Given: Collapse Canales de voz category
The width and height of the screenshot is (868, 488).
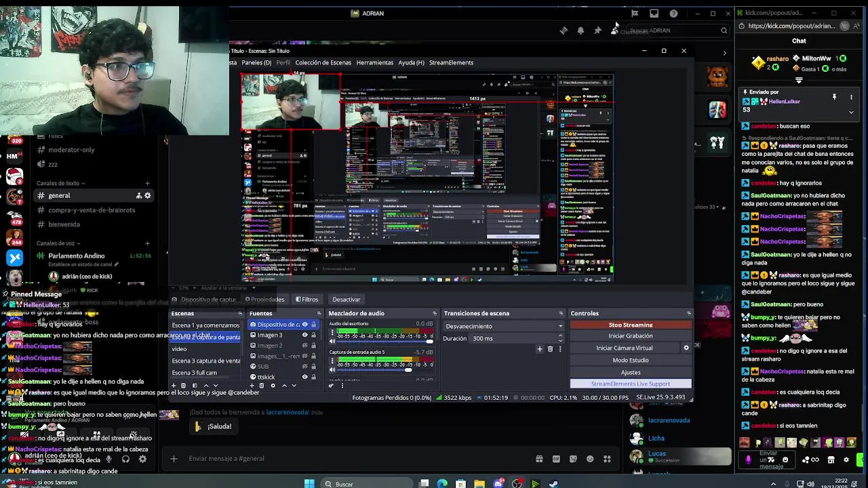Looking at the screenshot, I should pos(58,243).
